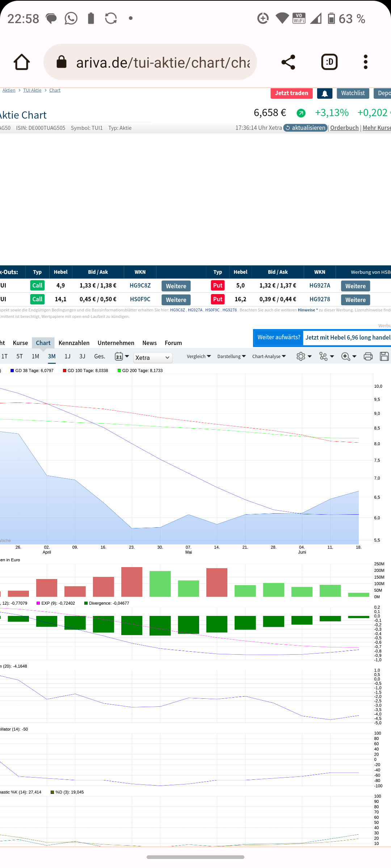Click the tallest red volume bar at 23. April
This screenshot has width=391, height=868.
coord(132,582)
